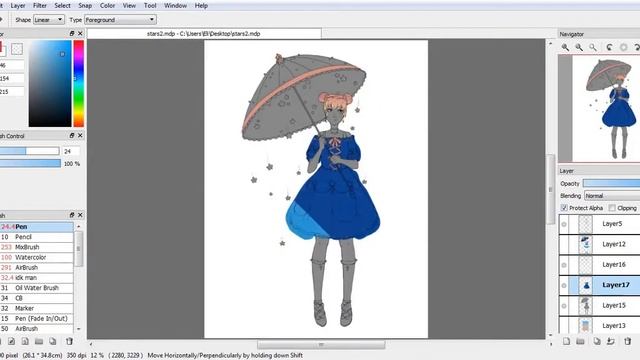
Task: Open the Help menu
Action: coord(201,6)
